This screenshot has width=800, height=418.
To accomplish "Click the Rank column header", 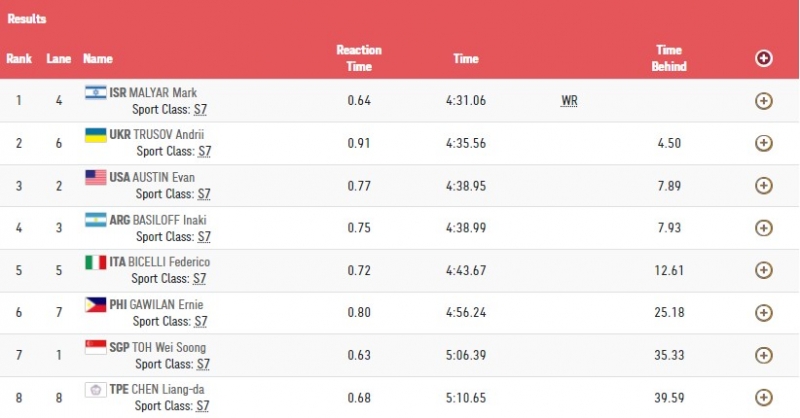I will coord(19,59).
